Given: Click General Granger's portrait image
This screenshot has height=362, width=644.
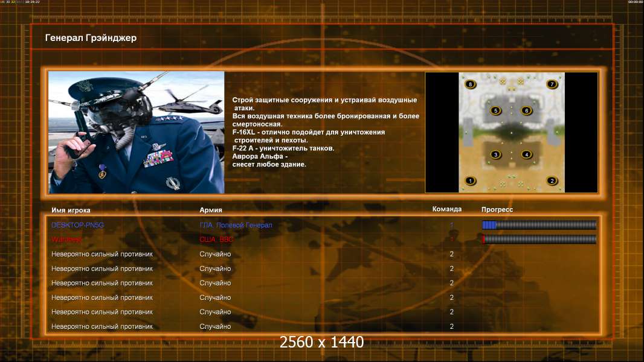Looking at the screenshot, I should tap(137, 132).
